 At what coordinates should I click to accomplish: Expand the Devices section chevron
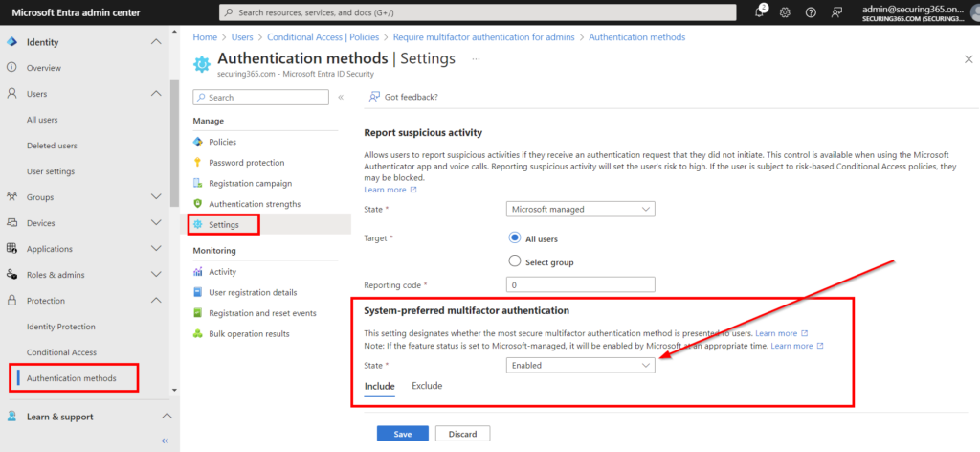(156, 222)
